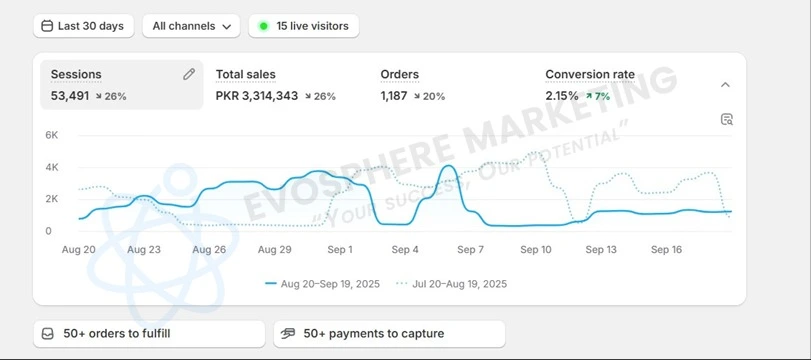Click the green 7% conversion increase indicator
This screenshot has height=360, width=811.
pyautogui.click(x=598, y=96)
